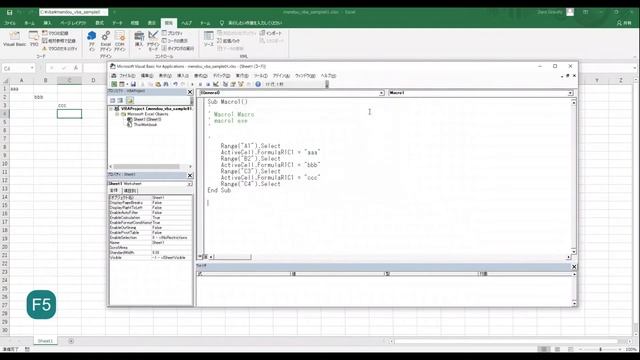Viewport: 640px width, 360px height.
Task: Open the (General) object dropdown
Action: point(382,93)
